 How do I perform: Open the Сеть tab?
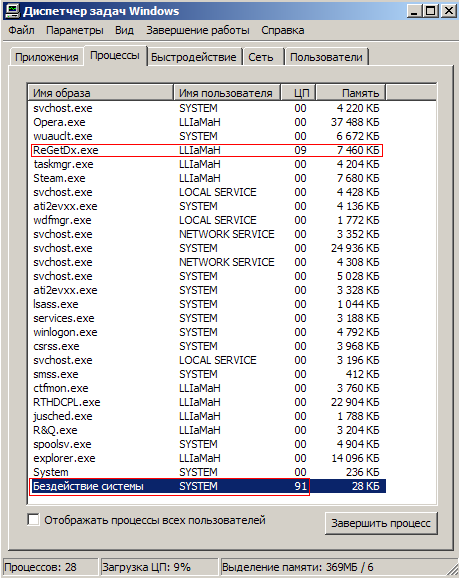(x=261, y=57)
